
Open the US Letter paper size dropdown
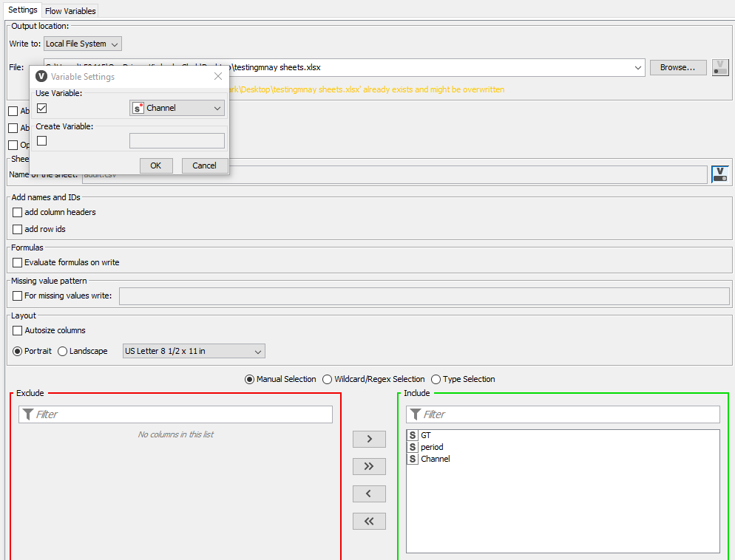(193, 351)
